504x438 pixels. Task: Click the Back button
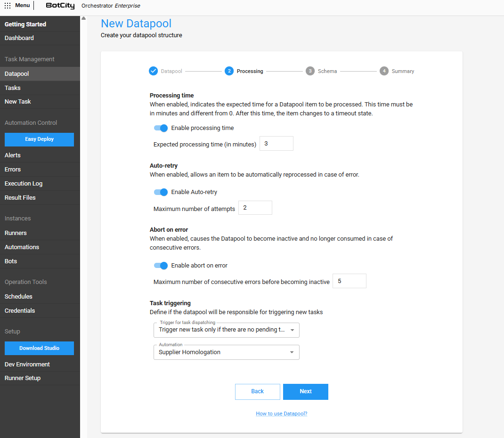coord(258,391)
